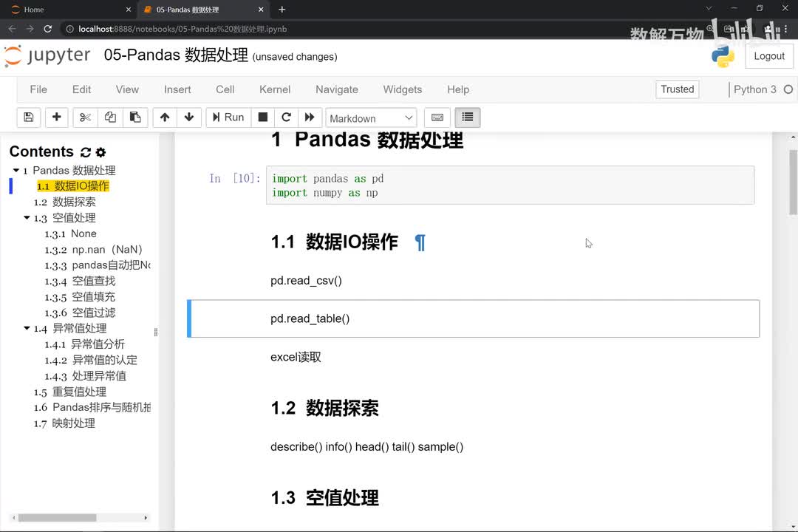Click the import pandas code cell
798x532 pixels.
[510, 185]
